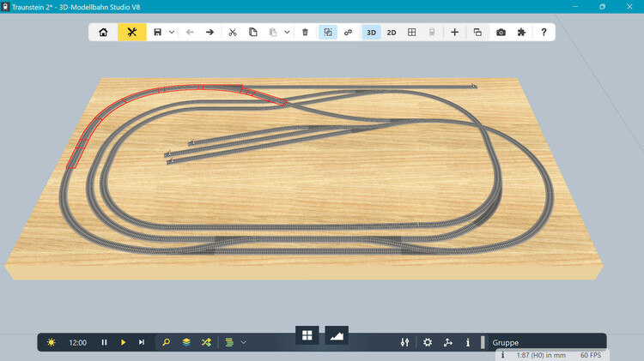Show object info icon in bottom toolbar
The image size is (644, 361).
(x=468, y=342)
